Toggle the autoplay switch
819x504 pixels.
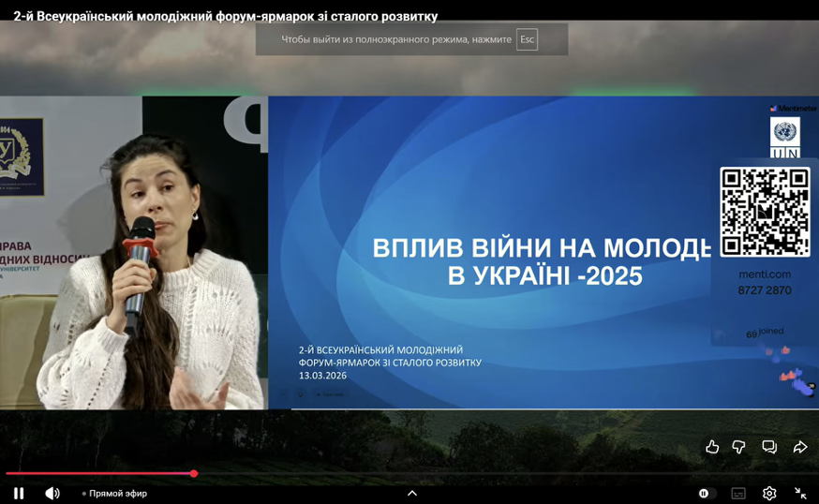(x=707, y=494)
